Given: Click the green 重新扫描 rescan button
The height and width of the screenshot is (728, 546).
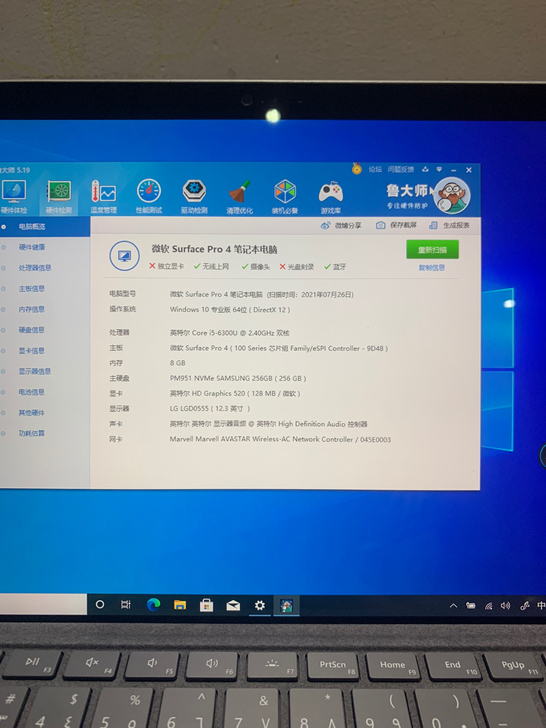Looking at the screenshot, I should [432, 249].
